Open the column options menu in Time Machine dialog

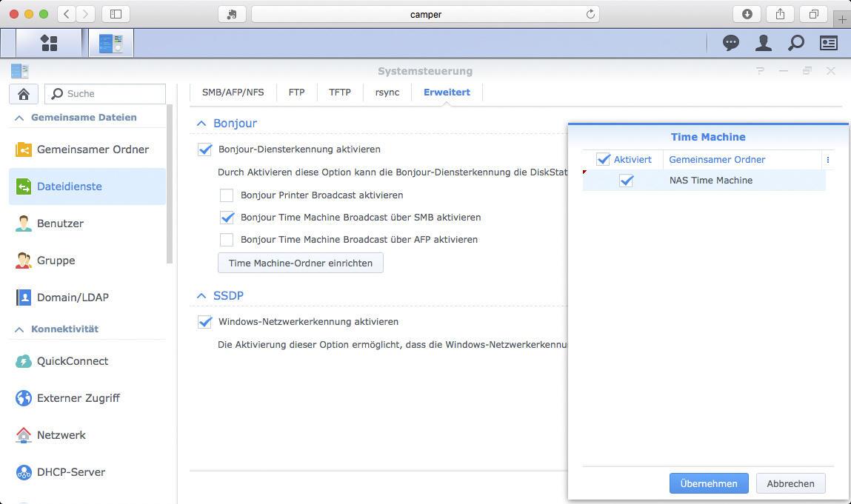point(828,159)
